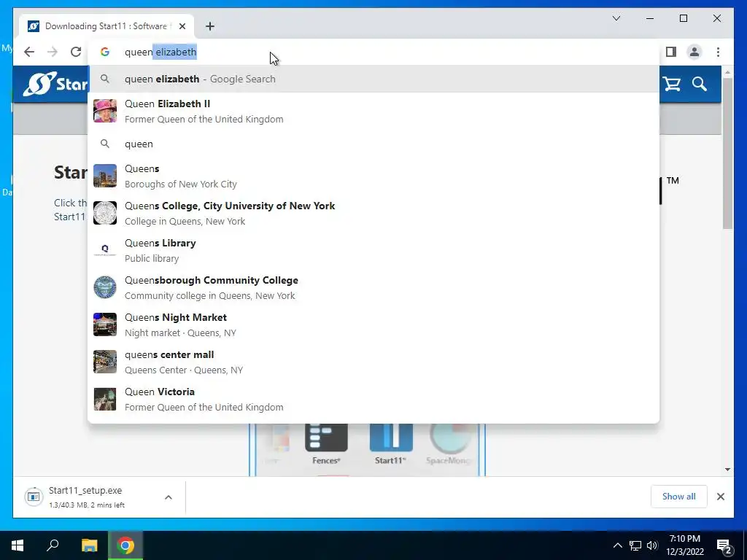Open volume control tray icon

point(652,545)
